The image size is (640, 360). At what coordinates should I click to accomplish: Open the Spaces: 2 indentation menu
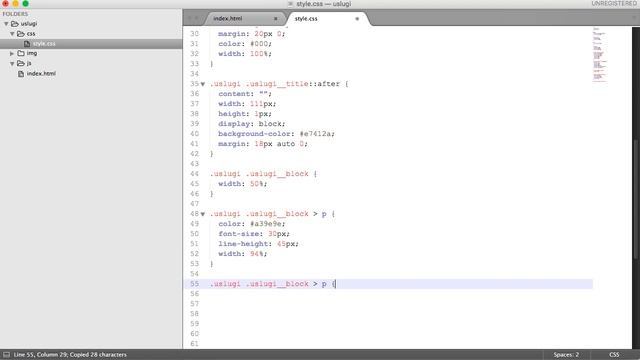point(566,355)
